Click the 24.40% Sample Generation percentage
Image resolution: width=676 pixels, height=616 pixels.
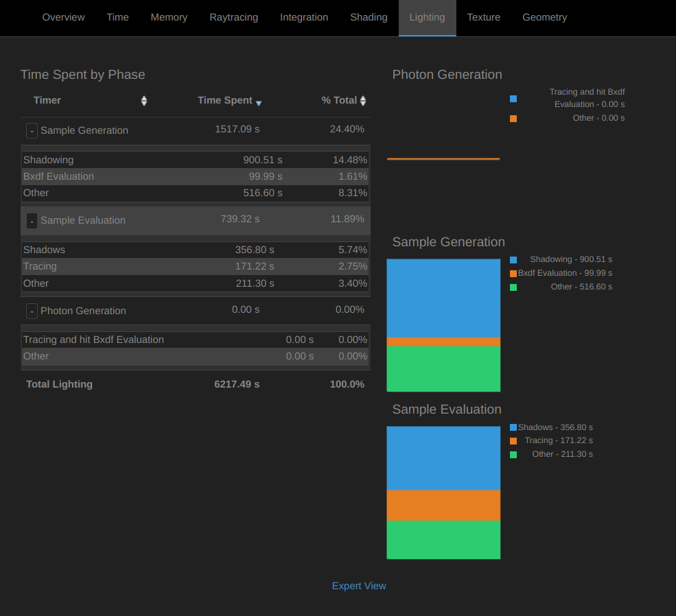pyautogui.click(x=347, y=129)
